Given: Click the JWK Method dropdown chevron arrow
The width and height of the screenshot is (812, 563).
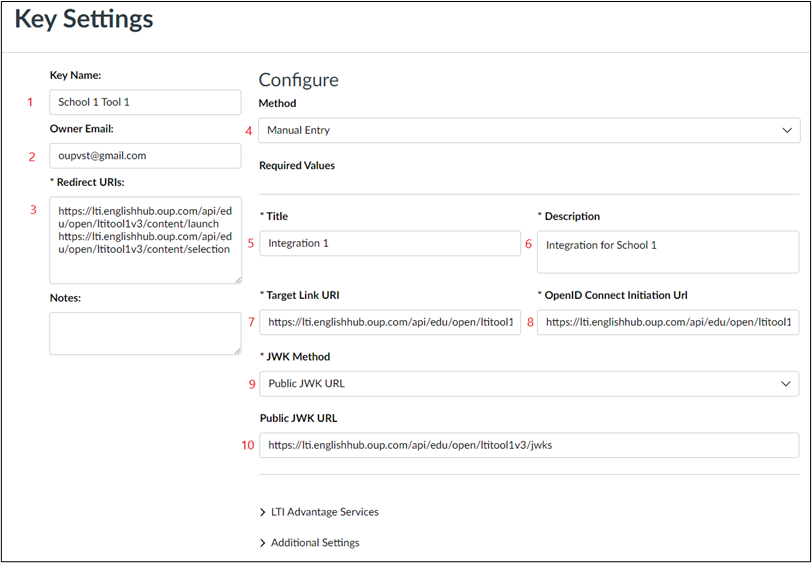Looking at the screenshot, I should [x=786, y=384].
